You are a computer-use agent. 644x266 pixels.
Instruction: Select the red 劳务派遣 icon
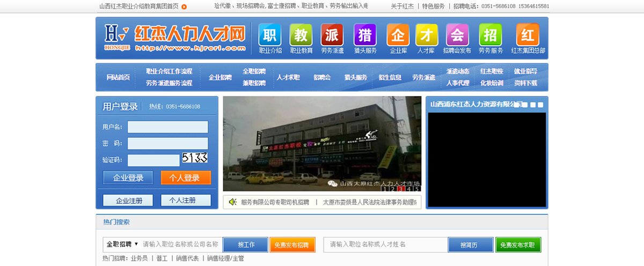[332, 35]
